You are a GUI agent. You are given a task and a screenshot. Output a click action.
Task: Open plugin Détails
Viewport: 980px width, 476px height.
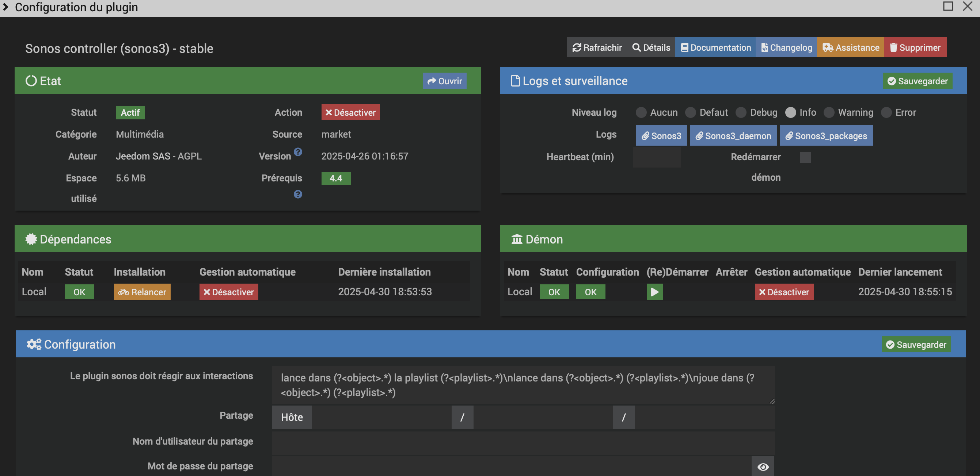pyautogui.click(x=651, y=47)
